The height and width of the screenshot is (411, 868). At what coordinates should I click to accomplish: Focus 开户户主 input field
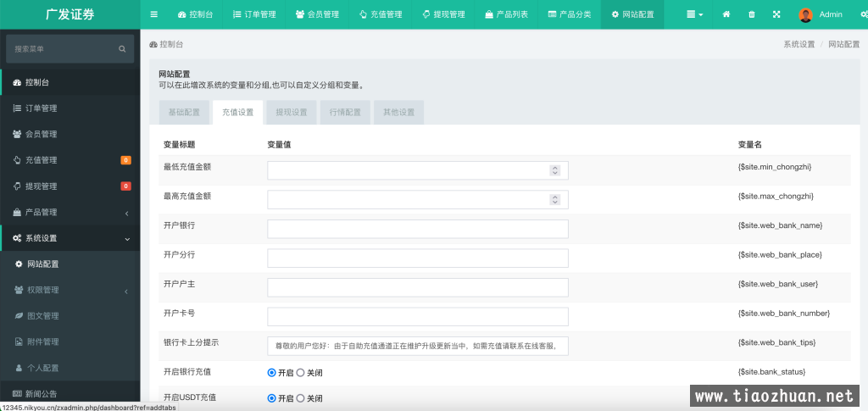click(417, 287)
